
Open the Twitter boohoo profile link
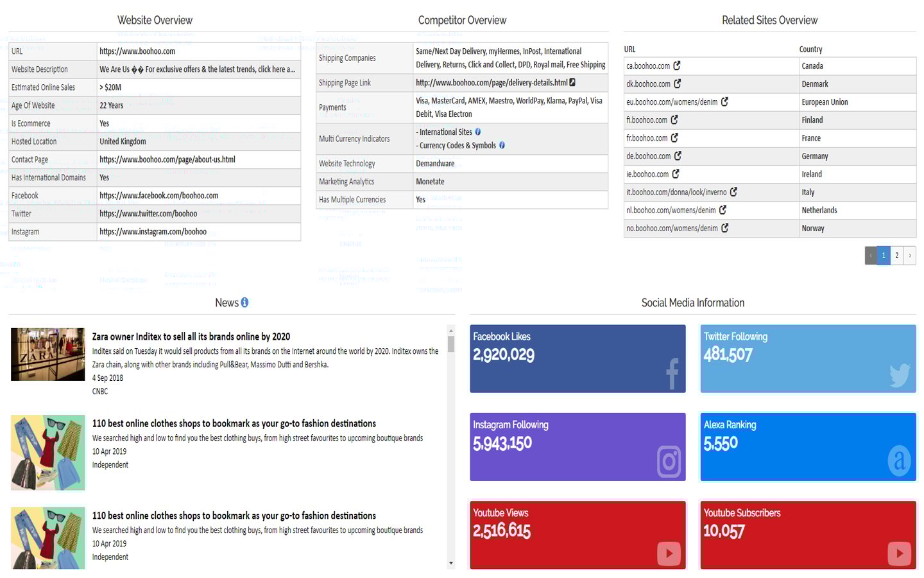click(x=148, y=213)
